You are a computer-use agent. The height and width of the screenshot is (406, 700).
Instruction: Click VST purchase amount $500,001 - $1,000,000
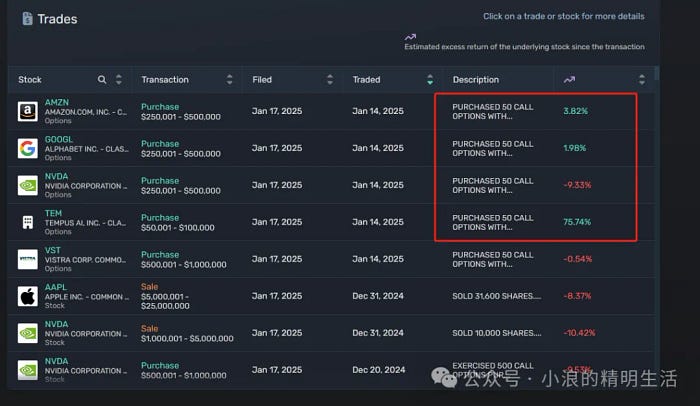coord(183,264)
